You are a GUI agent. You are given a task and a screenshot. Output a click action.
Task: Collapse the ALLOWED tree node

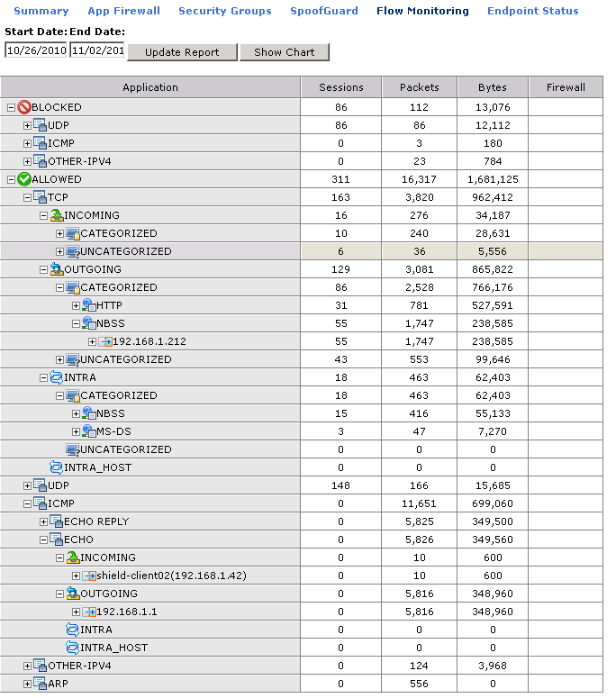pos(11,180)
